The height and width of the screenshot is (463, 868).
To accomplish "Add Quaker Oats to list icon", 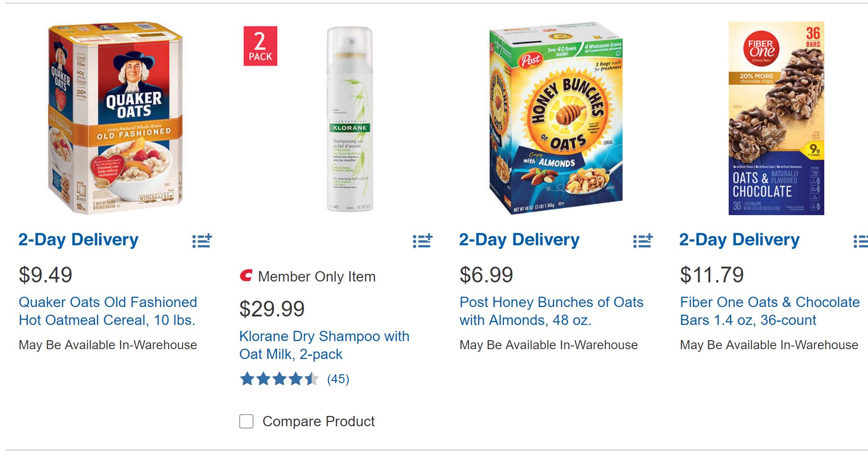I will pos(202,241).
